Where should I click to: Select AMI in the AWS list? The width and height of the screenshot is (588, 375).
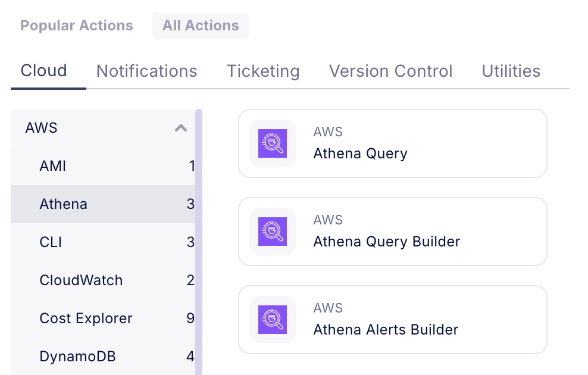pos(53,166)
